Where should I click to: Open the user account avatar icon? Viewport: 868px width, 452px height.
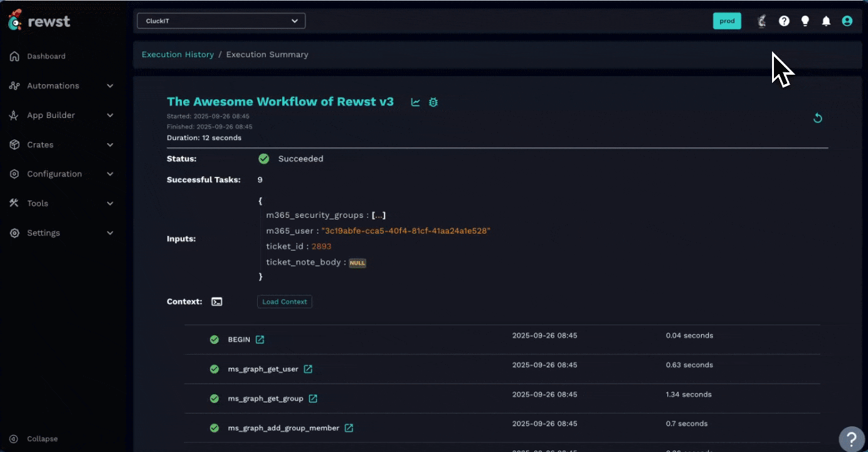click(x=847, y=21)
